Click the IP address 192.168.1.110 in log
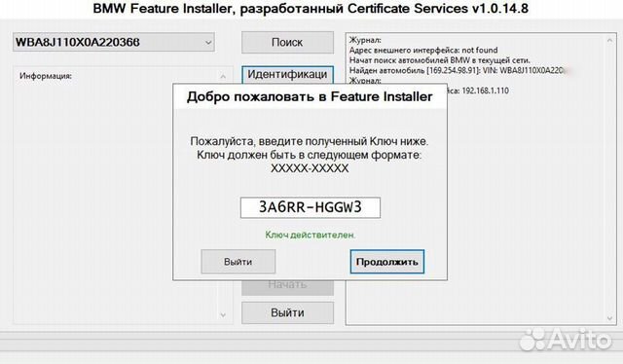The image size is (623, 364). click(x=485, y=91)
